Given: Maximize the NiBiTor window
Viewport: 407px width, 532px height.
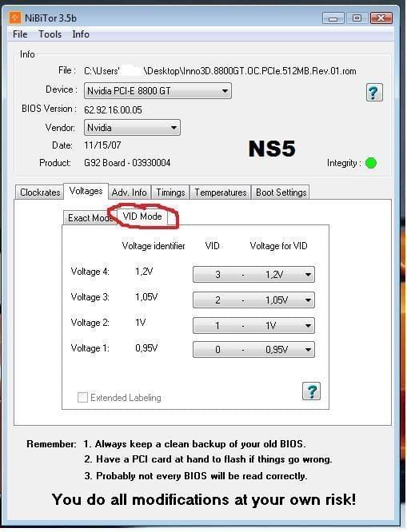Looking at the screenshot, I should click(357, 18).
